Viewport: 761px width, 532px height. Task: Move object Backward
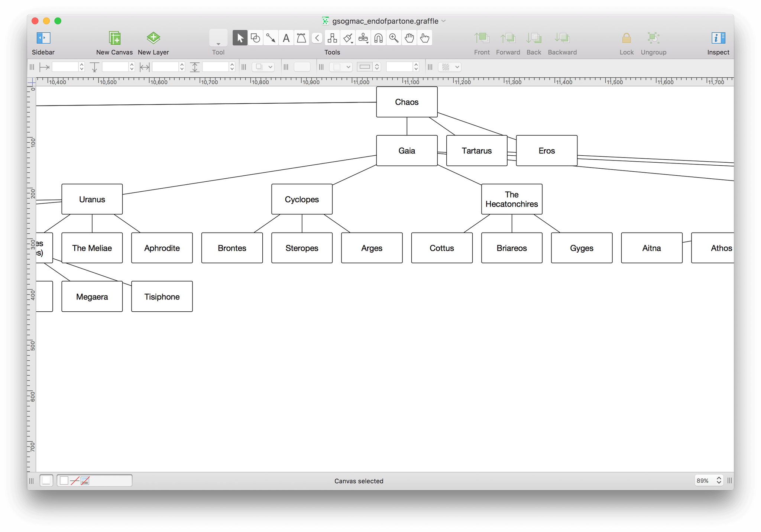click(x=562, y=38)
